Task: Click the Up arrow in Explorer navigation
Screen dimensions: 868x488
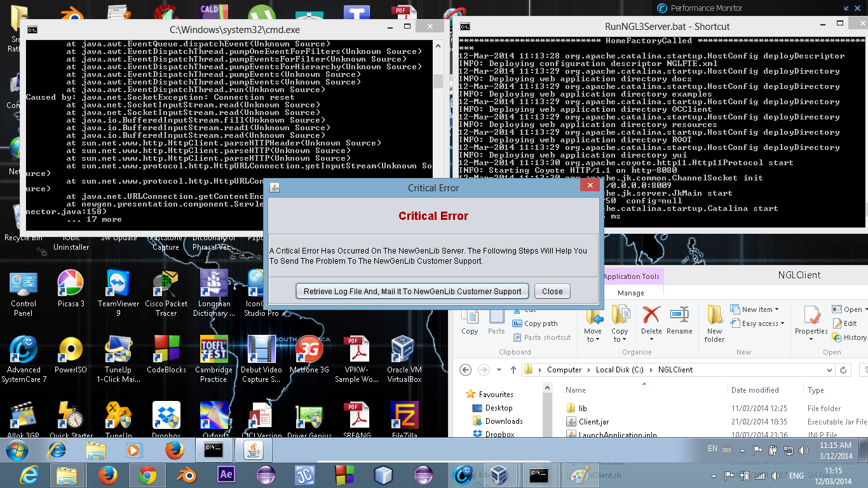Action: [513, 370]
